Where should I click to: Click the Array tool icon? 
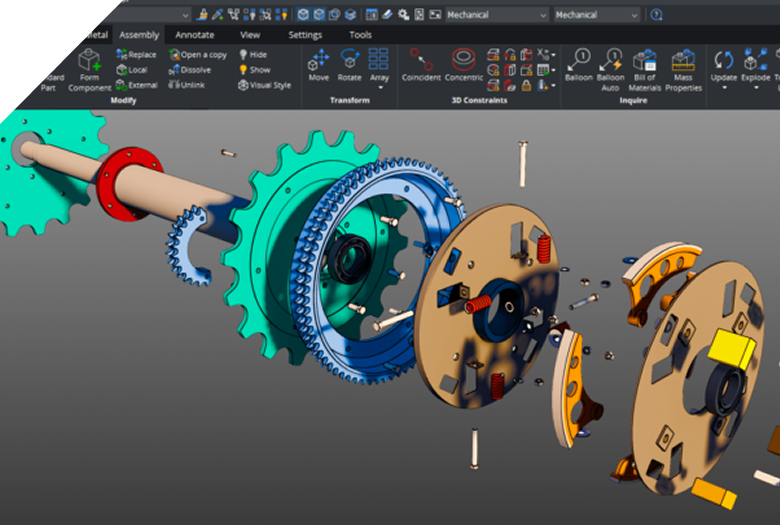click(x=379, y=59)
